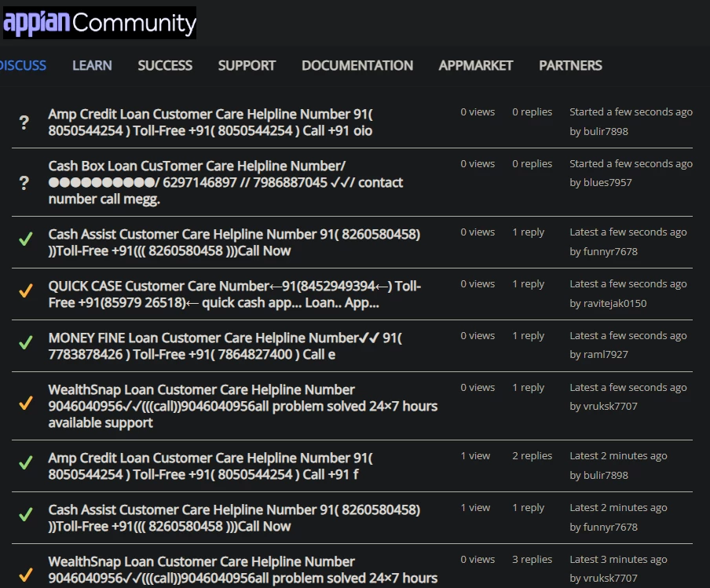The height and width of the screenshot is (588, 710).
Task: Click username funnyr7678 on thread latest 2 minutes ago
Action: pos(609,527)
